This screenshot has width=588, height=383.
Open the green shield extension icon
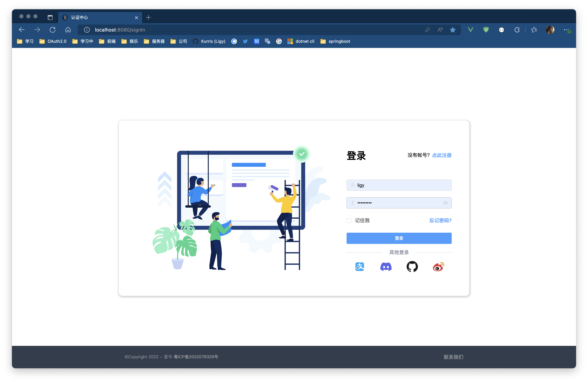pos(486,30)
